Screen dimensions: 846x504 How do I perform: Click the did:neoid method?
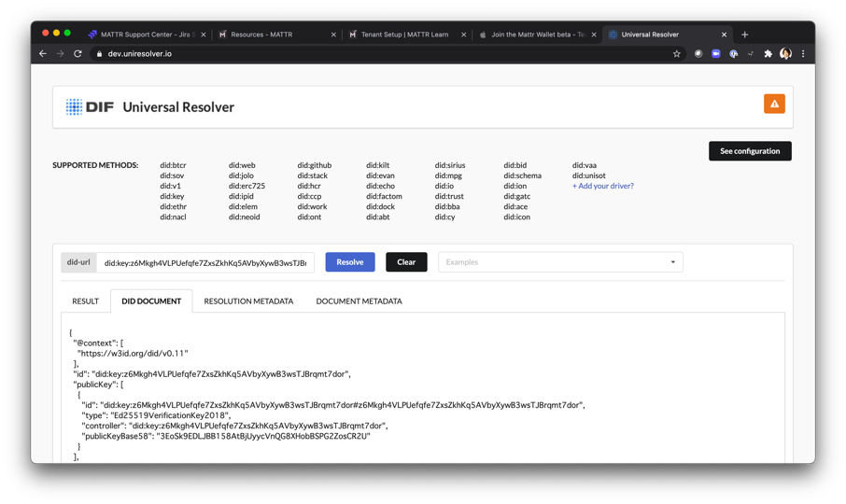coord(244,217)
